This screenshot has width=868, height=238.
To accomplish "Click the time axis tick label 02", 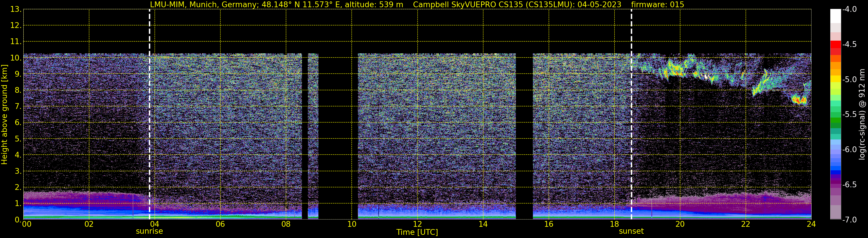I will (x=89, y=224).
